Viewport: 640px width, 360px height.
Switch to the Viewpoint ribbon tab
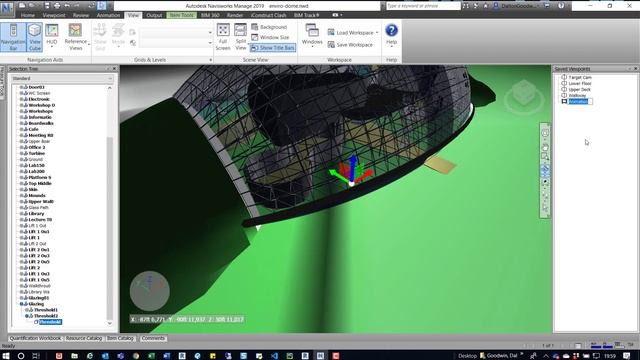click(54, 15)
